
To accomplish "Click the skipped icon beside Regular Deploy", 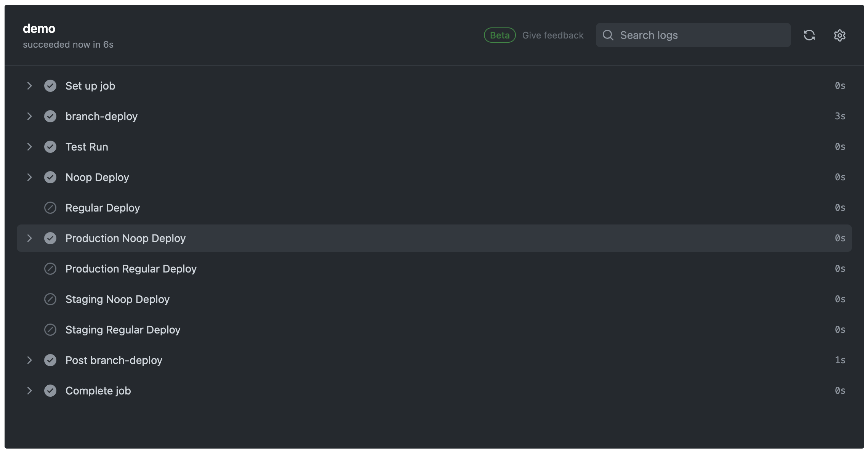I will [x=50, y=208].
